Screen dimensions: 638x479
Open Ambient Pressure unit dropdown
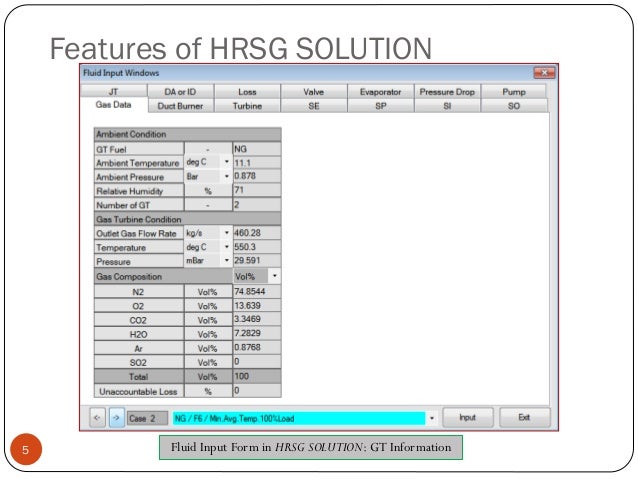click(x=227, y=176)
